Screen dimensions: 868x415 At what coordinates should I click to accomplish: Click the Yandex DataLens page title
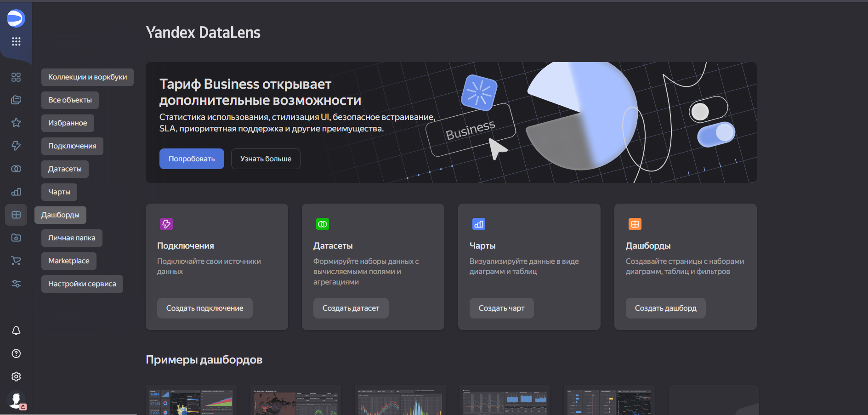[203, 33]
